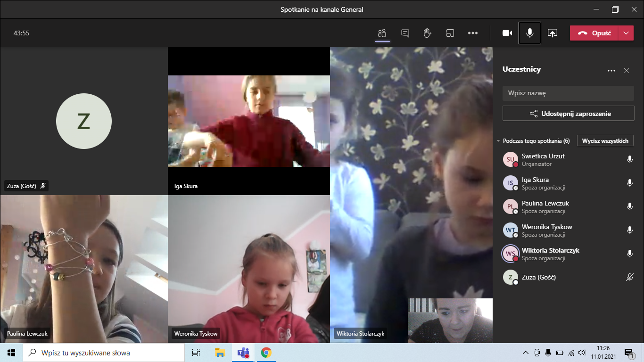Select Weronika Tyskow in participants list
644x362 pixels.
[568, 230]
